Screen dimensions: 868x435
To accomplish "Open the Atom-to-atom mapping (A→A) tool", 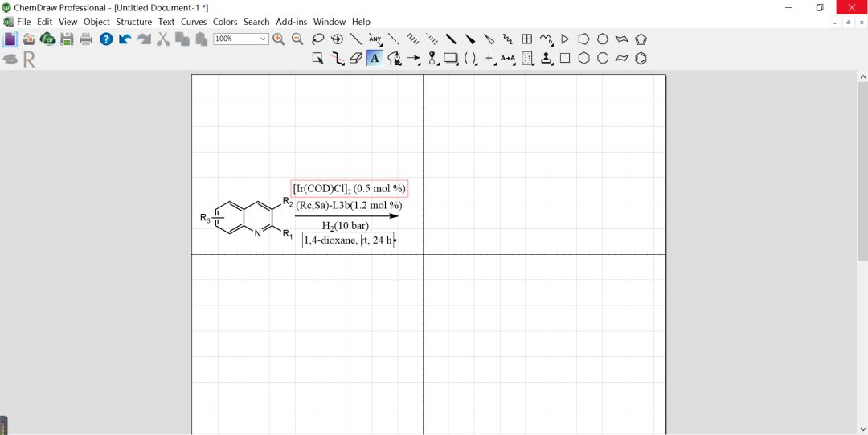I will click(x=508, y=58).
